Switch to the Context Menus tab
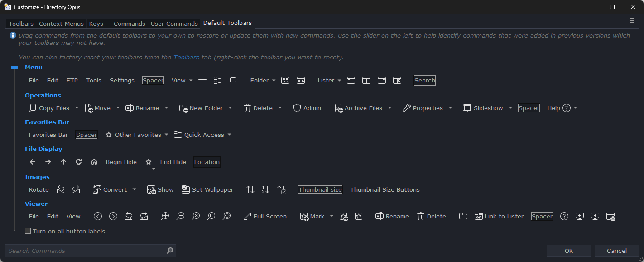 click(61, 24)
